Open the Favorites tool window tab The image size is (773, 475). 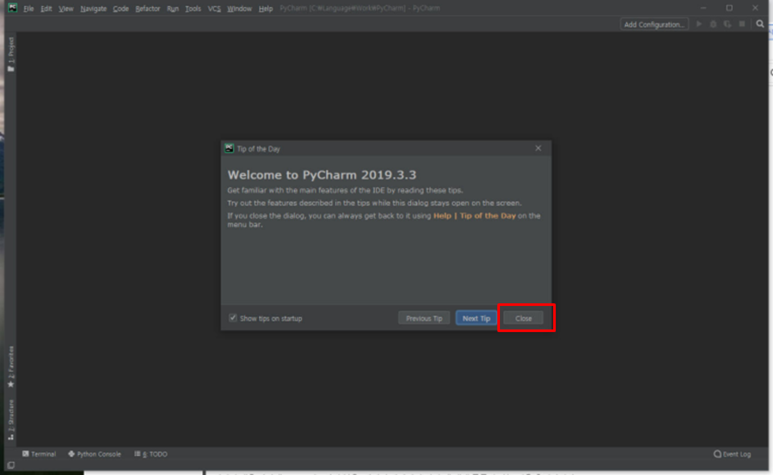click(x=11, y=367)
